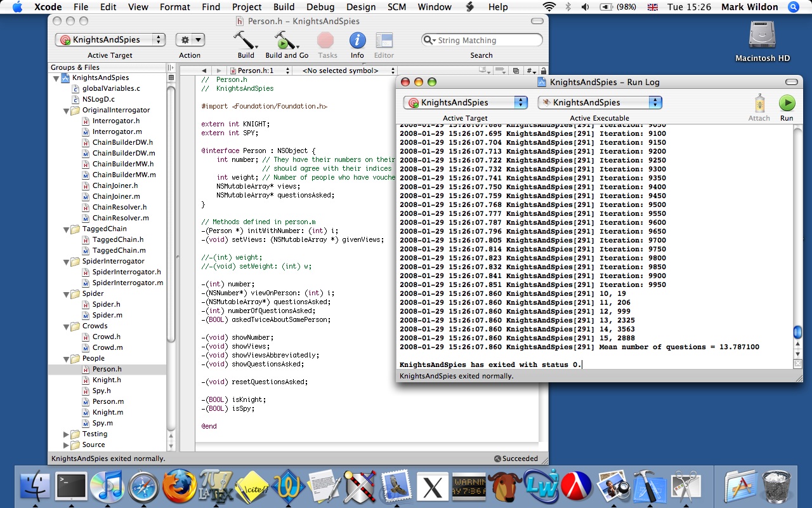The width and height of the screenshot is (812, 508).
Task: Open the No selected symbol popup
Action: click(x=346, y=70)
